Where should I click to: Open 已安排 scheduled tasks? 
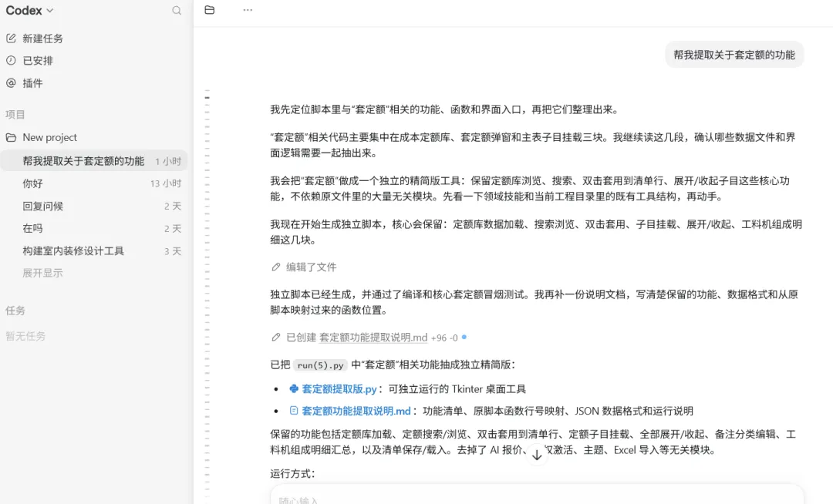38,60
